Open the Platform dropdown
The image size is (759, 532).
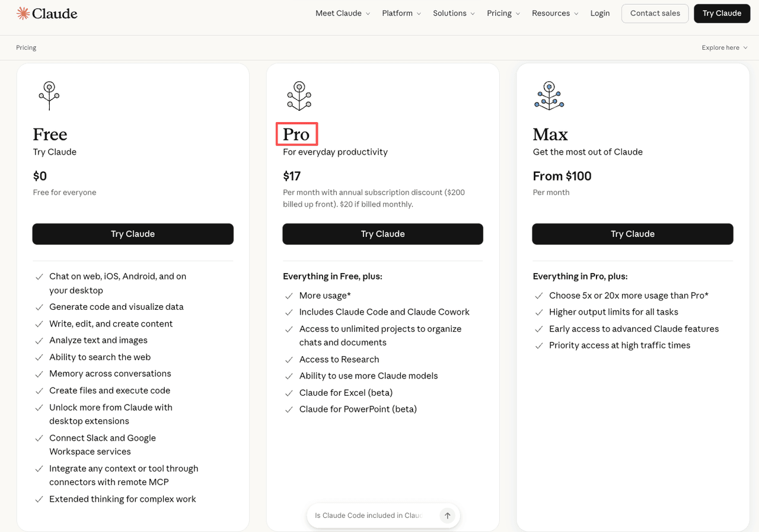(x=401, y=13)
